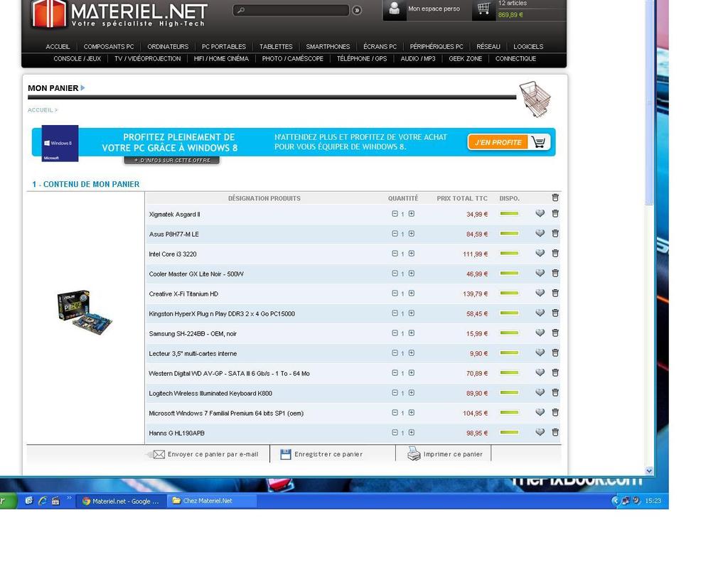Increase quantity of Asus P8H77-M LE

click(412, 234)
